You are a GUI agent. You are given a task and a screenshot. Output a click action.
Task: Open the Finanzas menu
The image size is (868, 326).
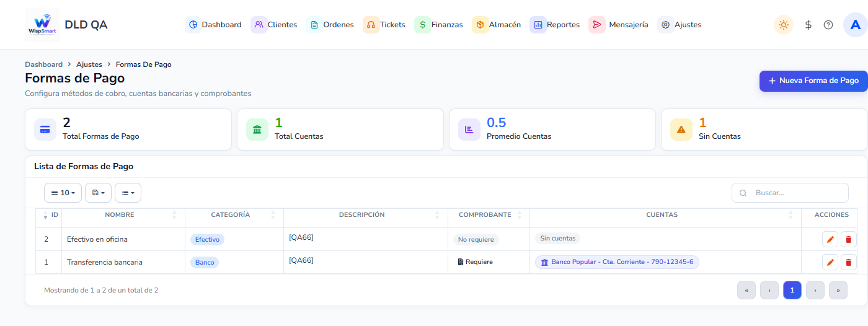pos(440,25)
